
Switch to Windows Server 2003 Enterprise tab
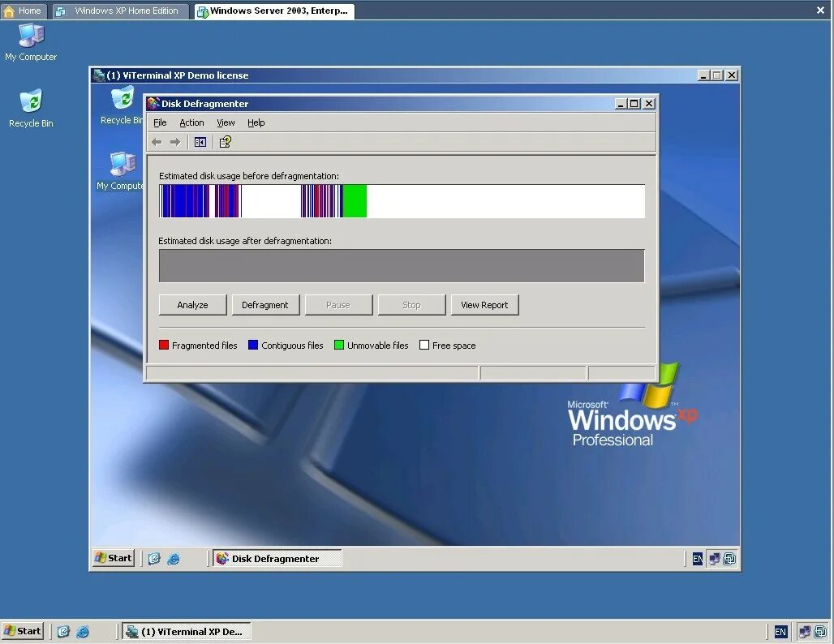(x=274, y=11)
